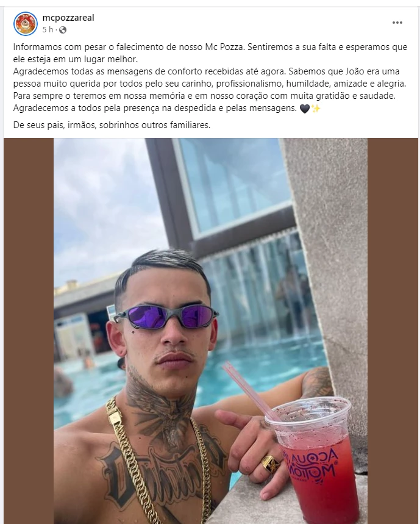Click the purple sunglasses in the photo
Image resolution: width=420 pixels, height=524 pixels.
coord(166,316)
